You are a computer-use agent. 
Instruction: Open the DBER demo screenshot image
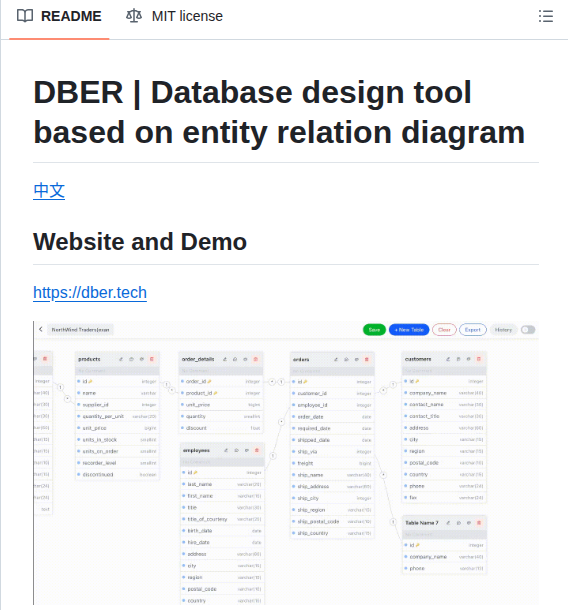tap(286, 463)
